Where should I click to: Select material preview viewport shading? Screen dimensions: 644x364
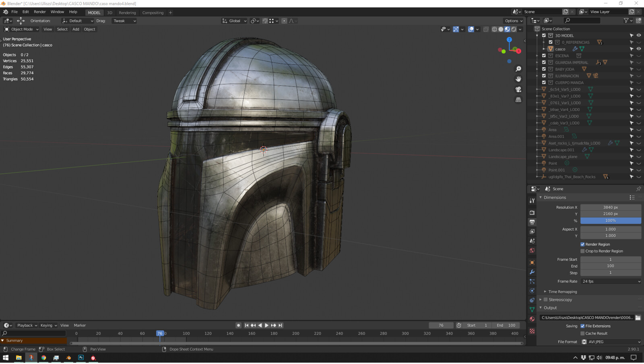tap(507, 29)
